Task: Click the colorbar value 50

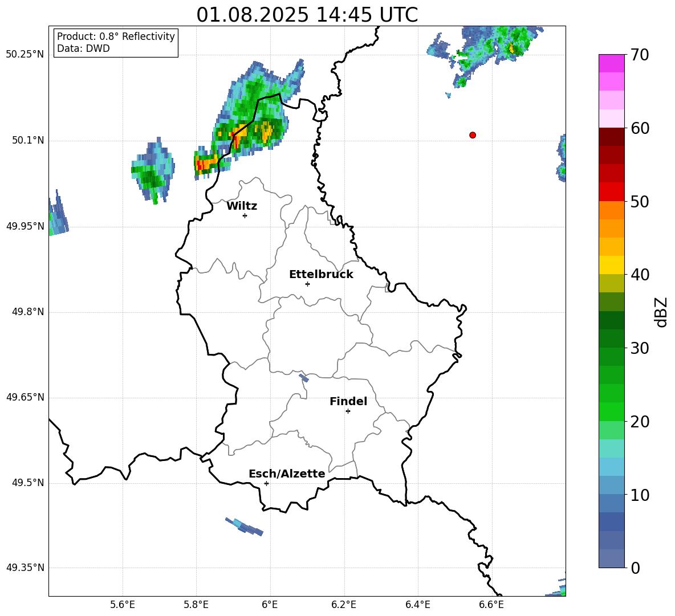Action: 640,202
